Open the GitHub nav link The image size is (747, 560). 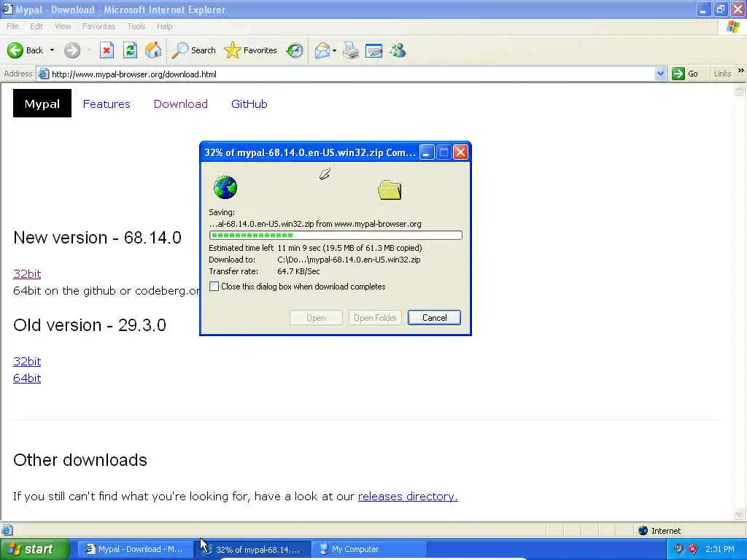point(249,104)
